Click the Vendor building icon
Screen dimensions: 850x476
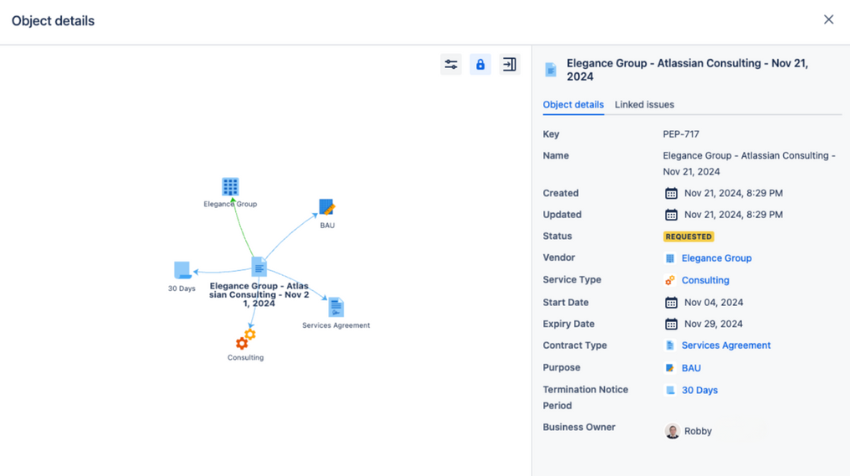tap(670, 259)
